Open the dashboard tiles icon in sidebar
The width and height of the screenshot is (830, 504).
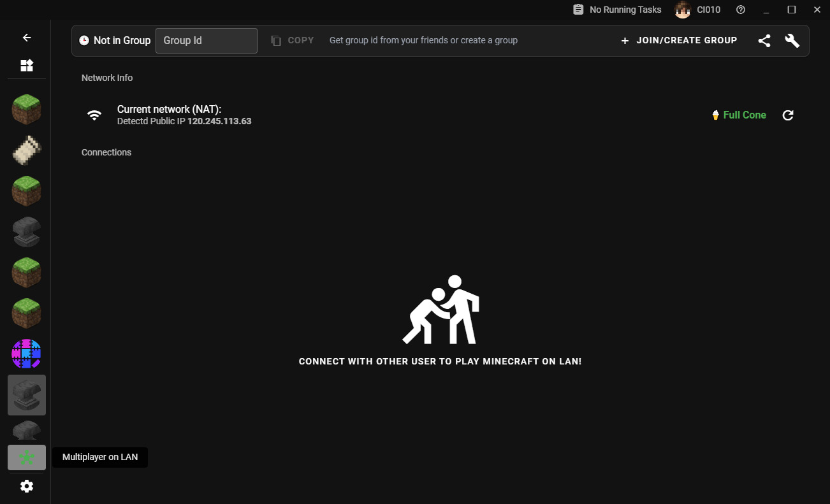27,66
